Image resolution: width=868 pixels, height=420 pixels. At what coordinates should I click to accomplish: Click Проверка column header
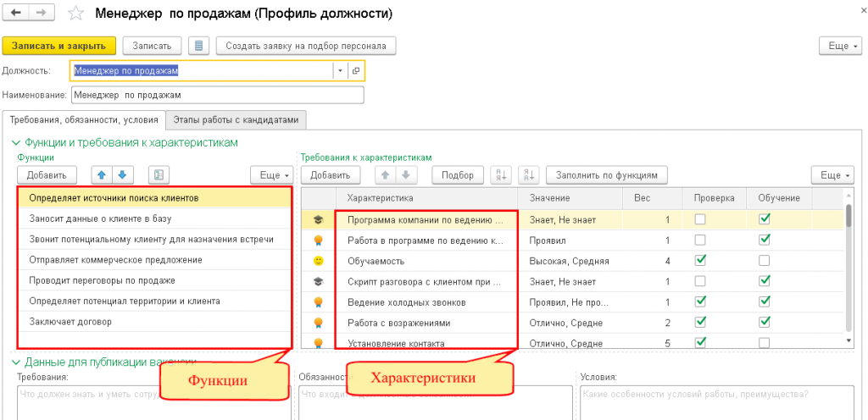[713, 198]
